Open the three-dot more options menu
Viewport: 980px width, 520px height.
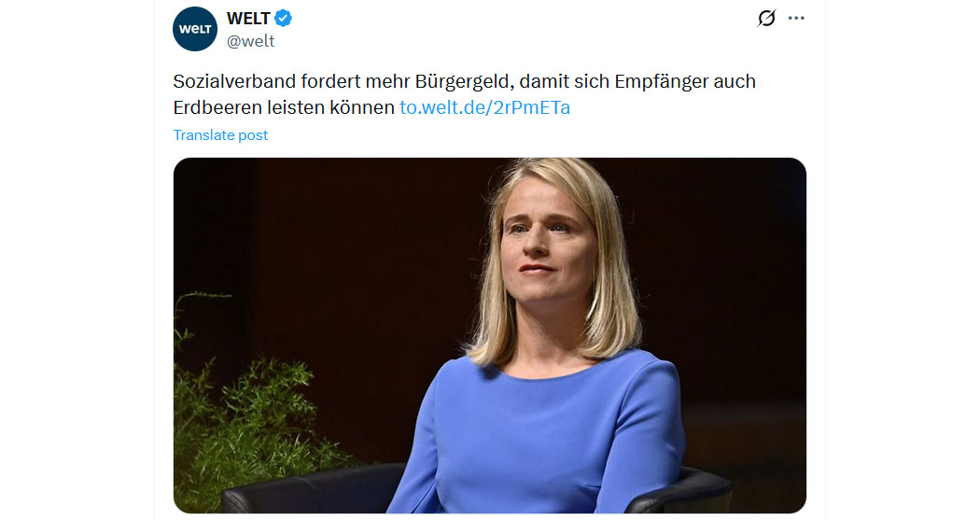[796, 18]
